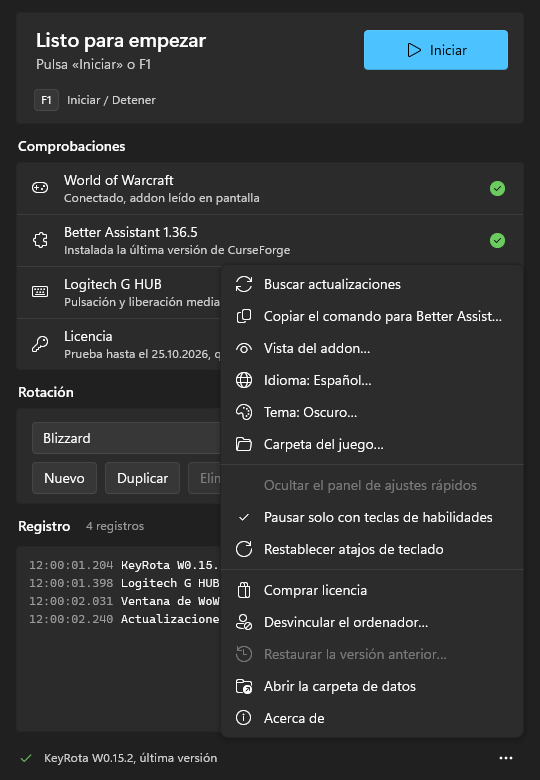This screenshot has height=780, width=540.
Task: Open Vista del addon menu item
Action: point(372,348)
